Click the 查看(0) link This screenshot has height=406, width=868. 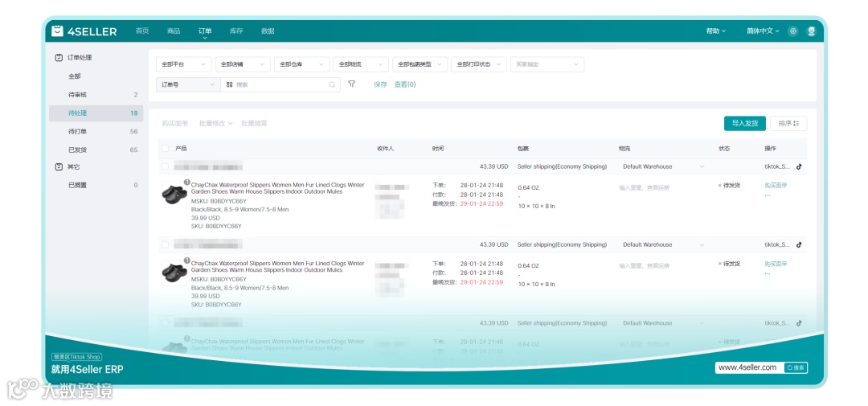(x=405, y=84)
